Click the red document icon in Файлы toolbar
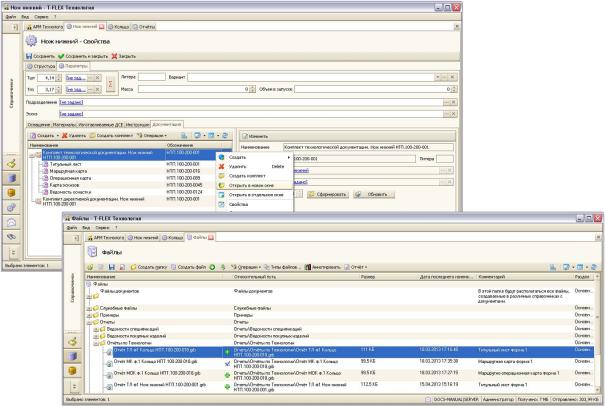 click(122, 267)
